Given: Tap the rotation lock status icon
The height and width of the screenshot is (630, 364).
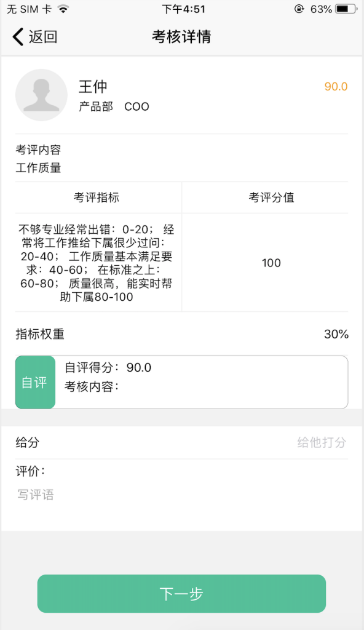Looking at the screenshot, I should (x=299, y=9).
